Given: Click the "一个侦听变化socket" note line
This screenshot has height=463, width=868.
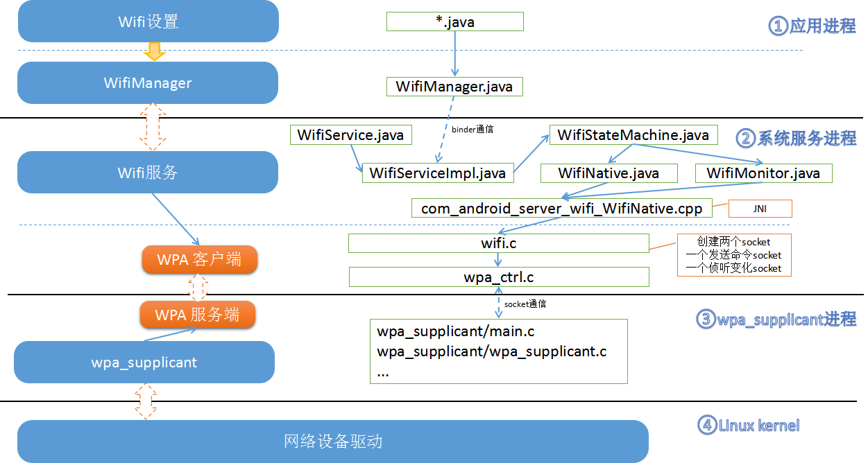Looking at the screenshot, I should 734,268.
